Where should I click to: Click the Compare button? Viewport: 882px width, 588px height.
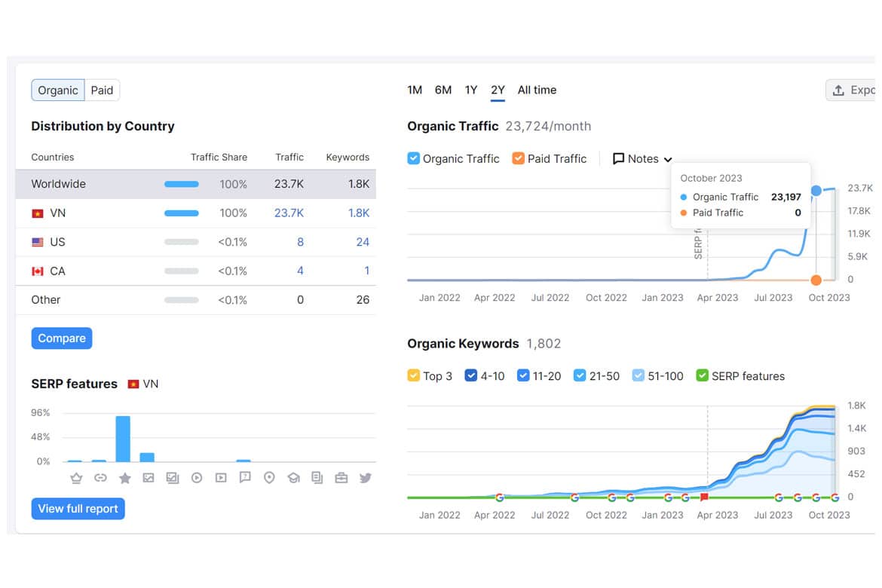click(x=62, y=338)
